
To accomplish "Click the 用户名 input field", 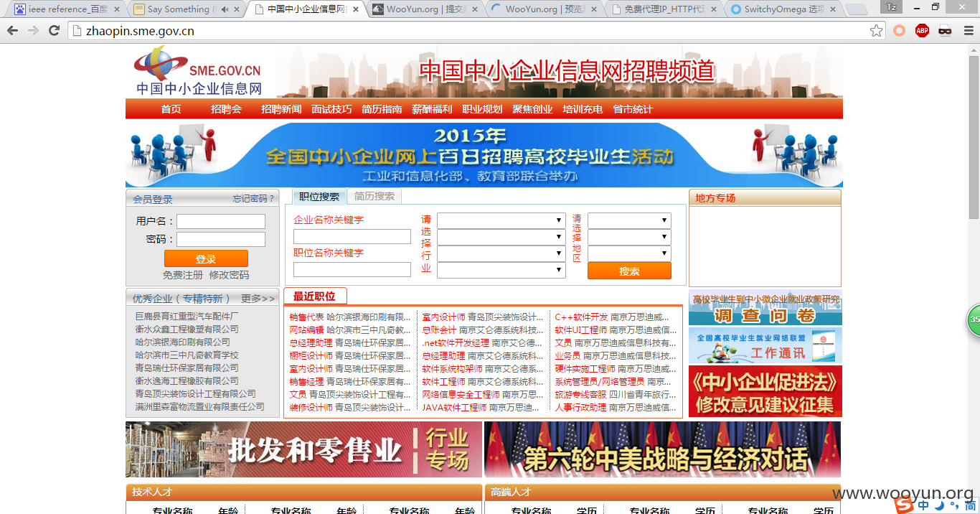I will click(221, 221).
